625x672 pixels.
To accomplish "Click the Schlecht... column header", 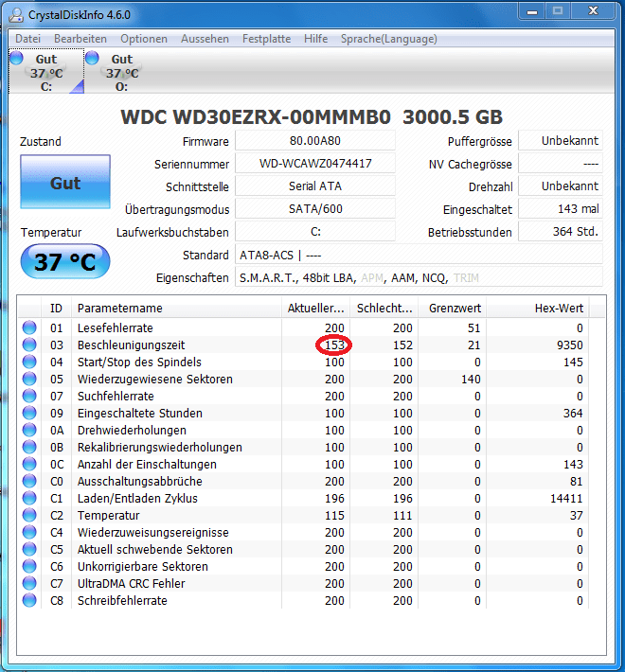I will [x=384, y=309].
